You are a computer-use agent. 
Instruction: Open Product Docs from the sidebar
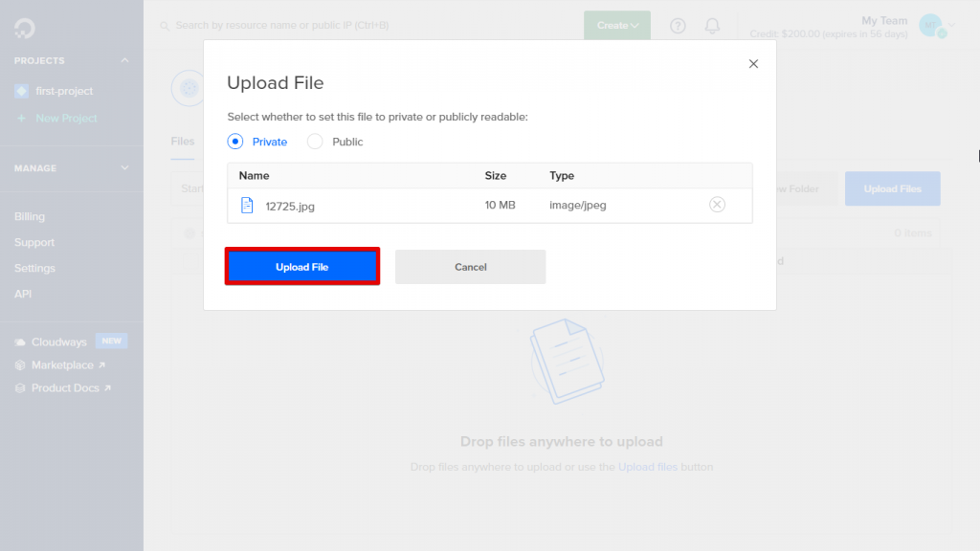(x=63, y=387)
